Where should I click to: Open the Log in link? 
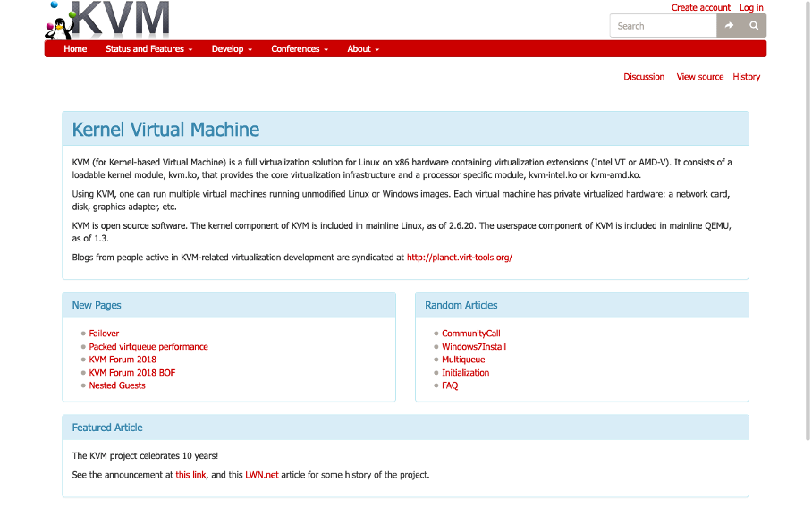click(x=751, y=8)
